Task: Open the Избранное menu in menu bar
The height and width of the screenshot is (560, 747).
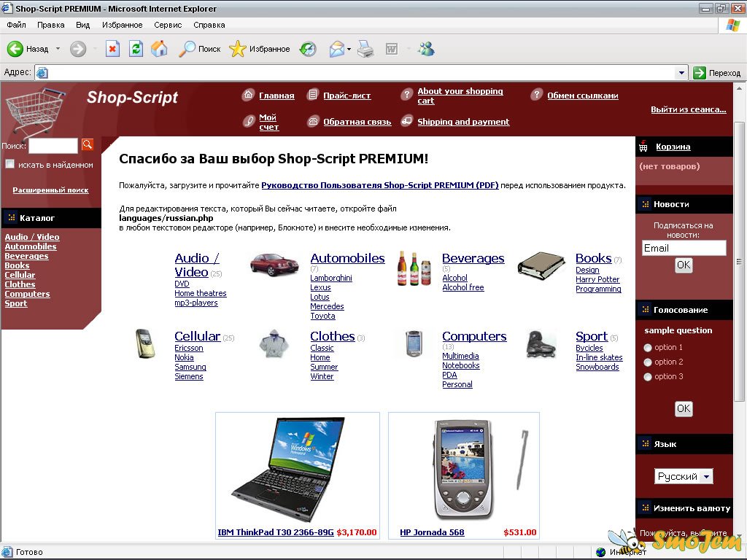Action: (x=122, y=25)
